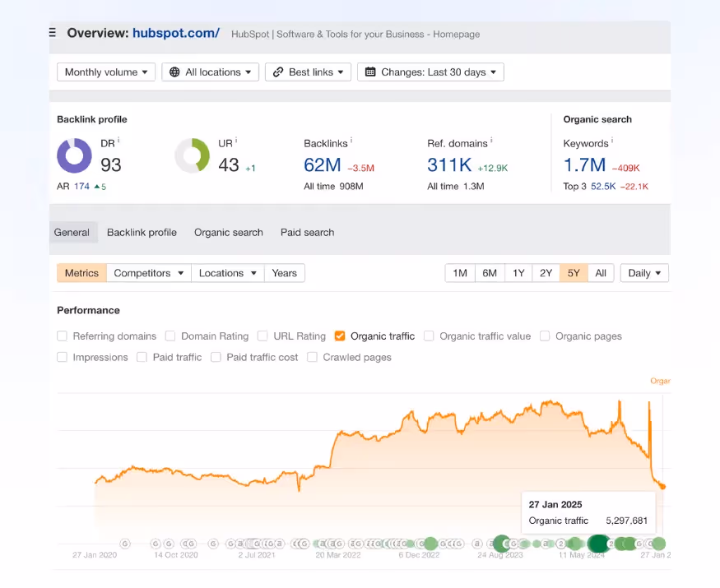Open the hamburger menu icon beside Overview
The height and width of the screenshot is (588, 720).
pyautogui.click(x=53, y=33)
